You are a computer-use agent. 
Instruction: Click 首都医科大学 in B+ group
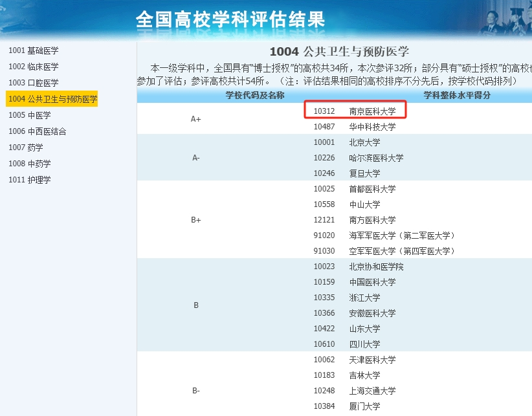tap(372, 189)
